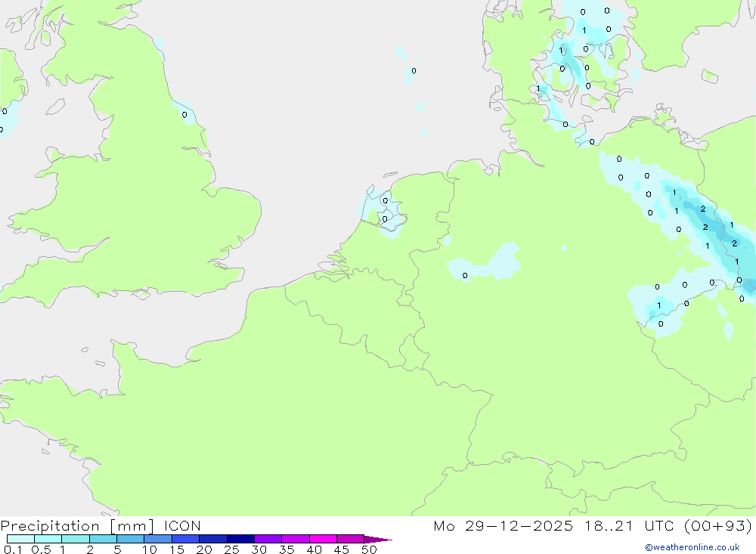Click the '50' legend scale label

coord(370,549)
